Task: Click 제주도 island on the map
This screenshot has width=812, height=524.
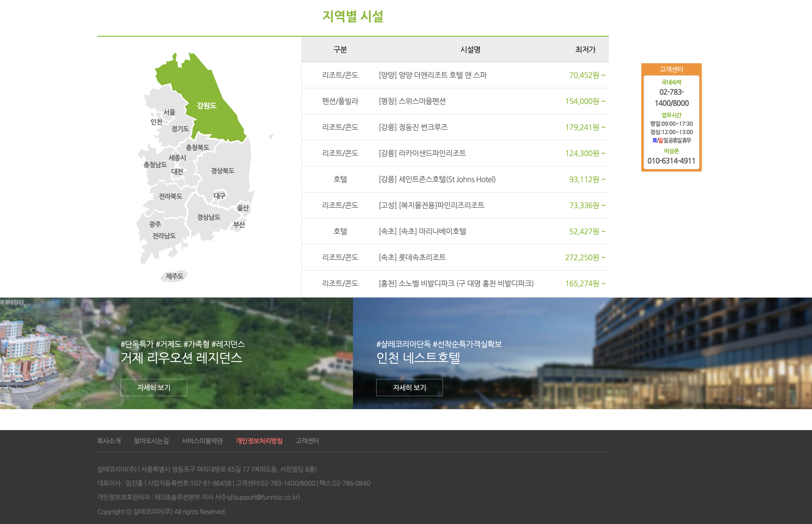Action: (x=174, y=276)
